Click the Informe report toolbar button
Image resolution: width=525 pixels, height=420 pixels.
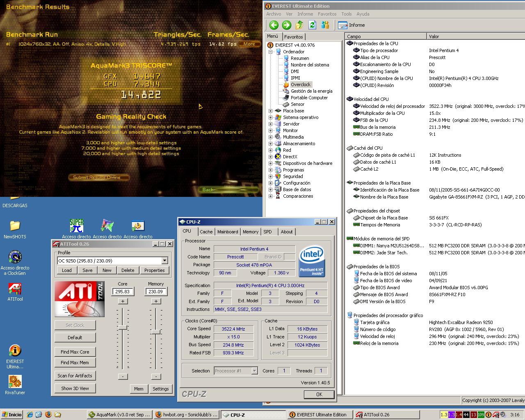pos(351,25)
